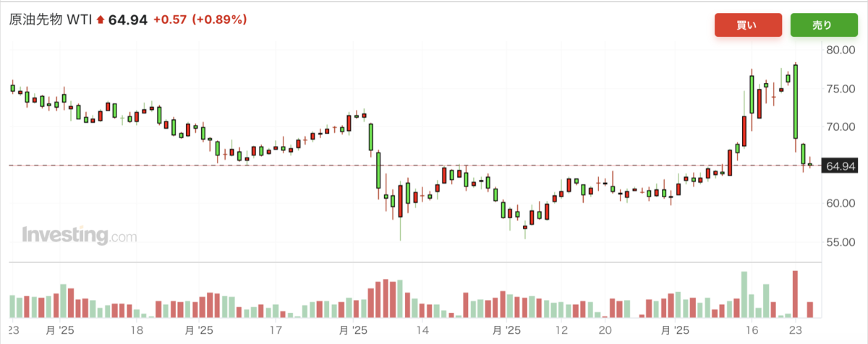Select the 64.94 current price axis tag
The width and height of the screenshot is (868, 344).
point(840,166)
